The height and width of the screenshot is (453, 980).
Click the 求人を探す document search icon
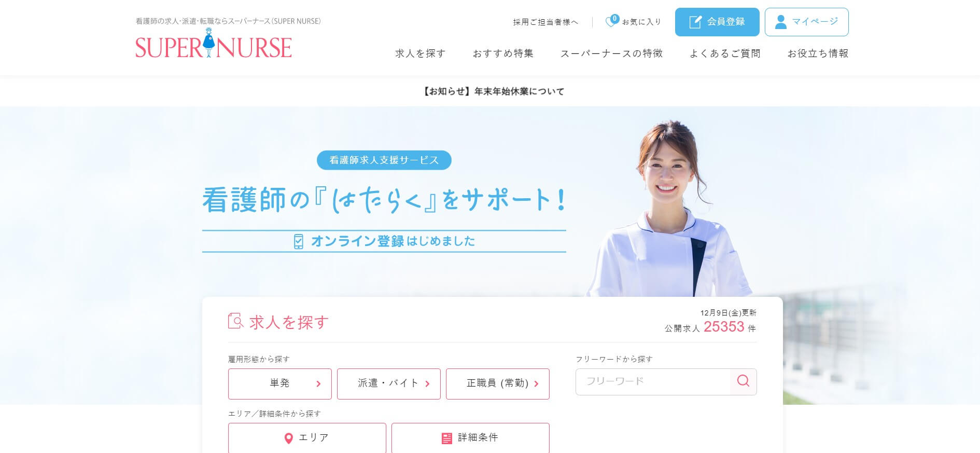pos(235,321)
